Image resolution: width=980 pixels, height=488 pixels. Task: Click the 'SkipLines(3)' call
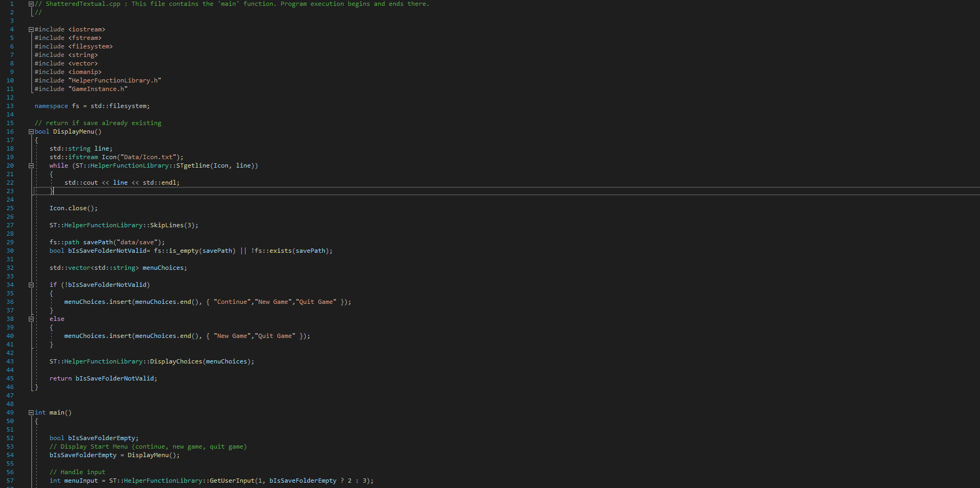click(173, 225)
